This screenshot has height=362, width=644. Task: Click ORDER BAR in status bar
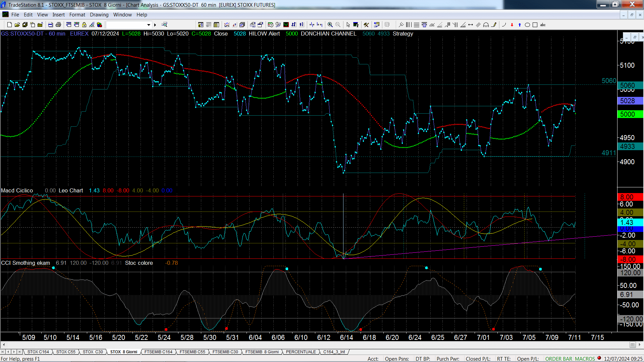(x=558, y=359)
